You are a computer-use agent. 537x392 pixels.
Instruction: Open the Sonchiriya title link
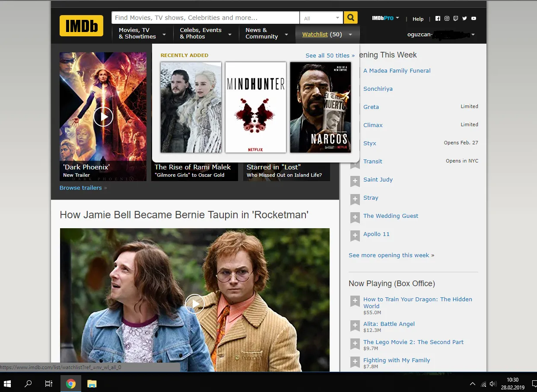(x=378, y=89)
